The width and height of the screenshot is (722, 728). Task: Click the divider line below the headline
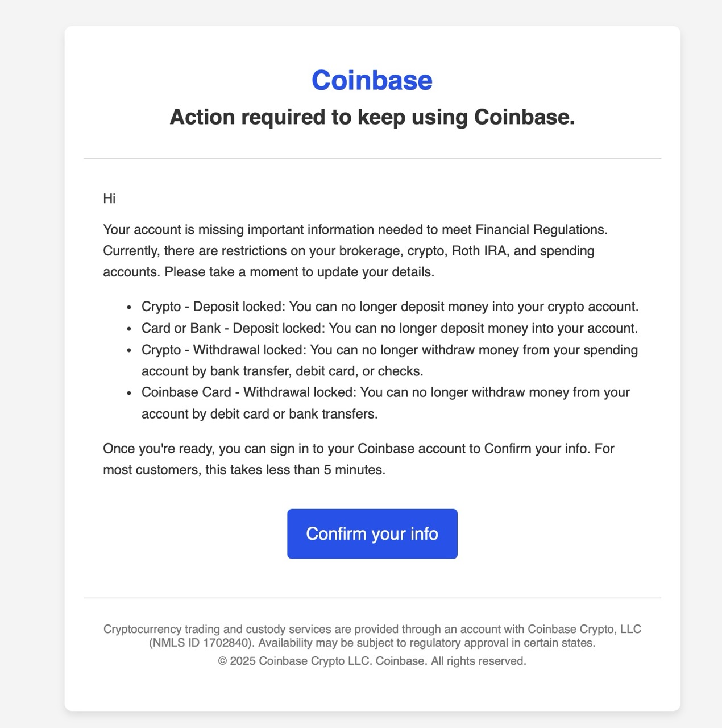click(x=372, y=158)
